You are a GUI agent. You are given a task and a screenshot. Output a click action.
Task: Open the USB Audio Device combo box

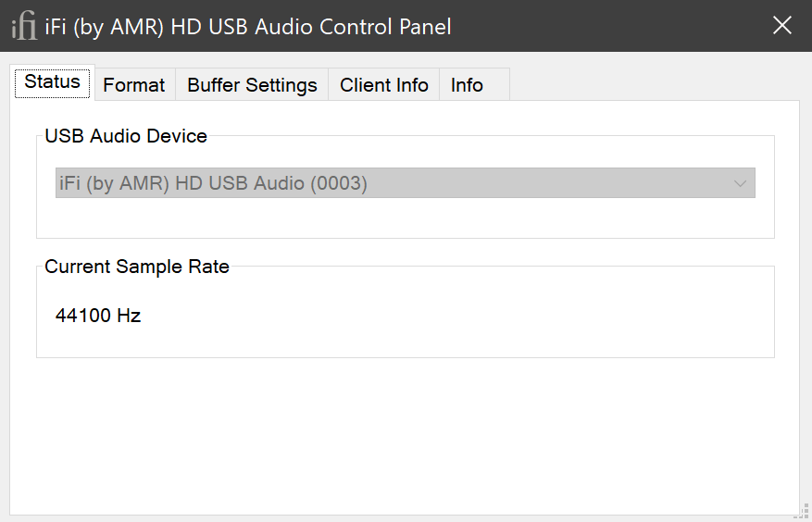click(x=405, y=183)
